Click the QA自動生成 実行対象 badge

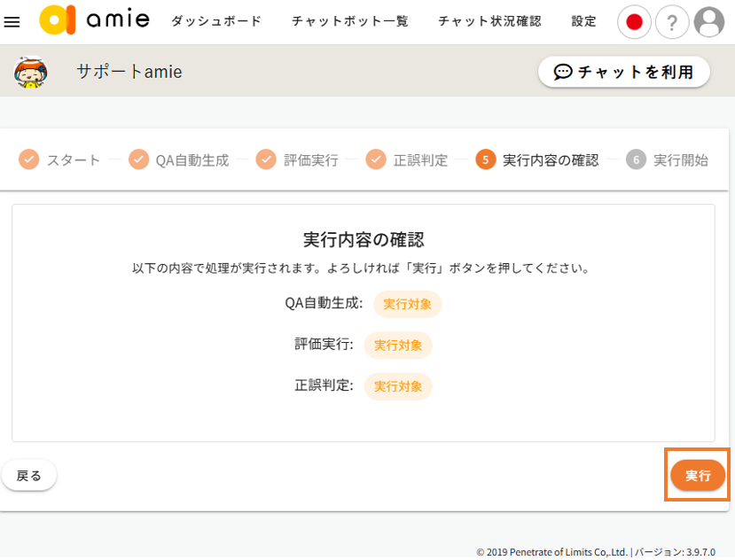(x=407, y=304)
